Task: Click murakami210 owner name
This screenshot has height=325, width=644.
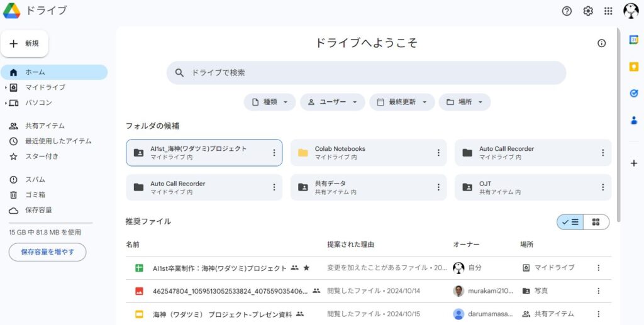Action: click(x=491, y=291)
